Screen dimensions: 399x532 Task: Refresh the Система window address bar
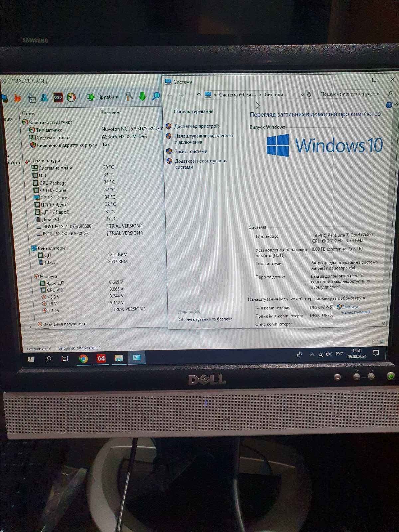309,94
